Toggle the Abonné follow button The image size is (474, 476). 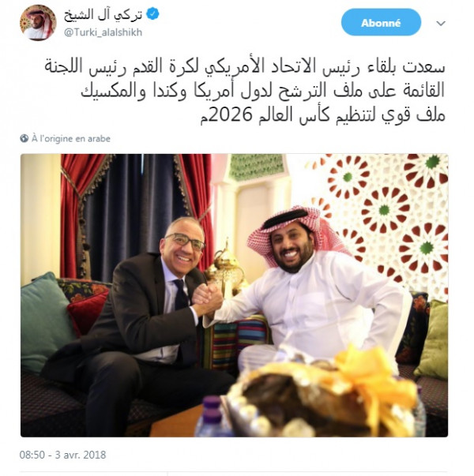click(x=381, y=22)
